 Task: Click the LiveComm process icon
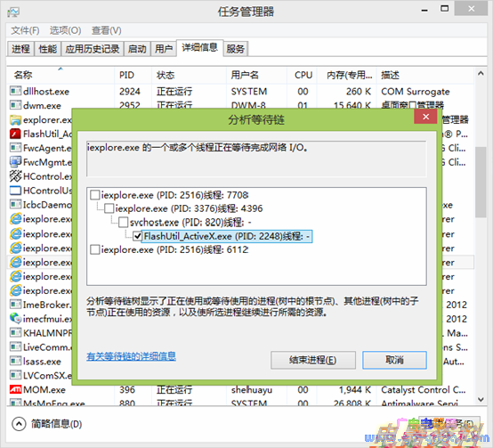point(15,347)
